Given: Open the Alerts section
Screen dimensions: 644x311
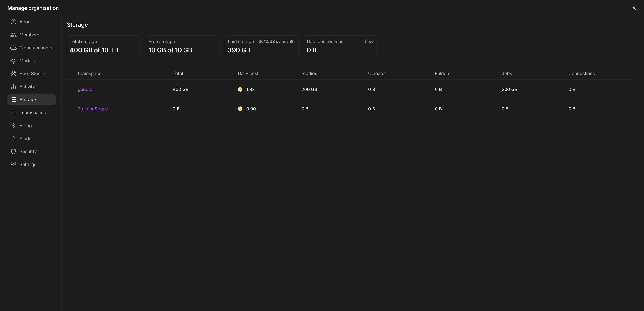Looking at the screenshot, I should click(31, 139).
